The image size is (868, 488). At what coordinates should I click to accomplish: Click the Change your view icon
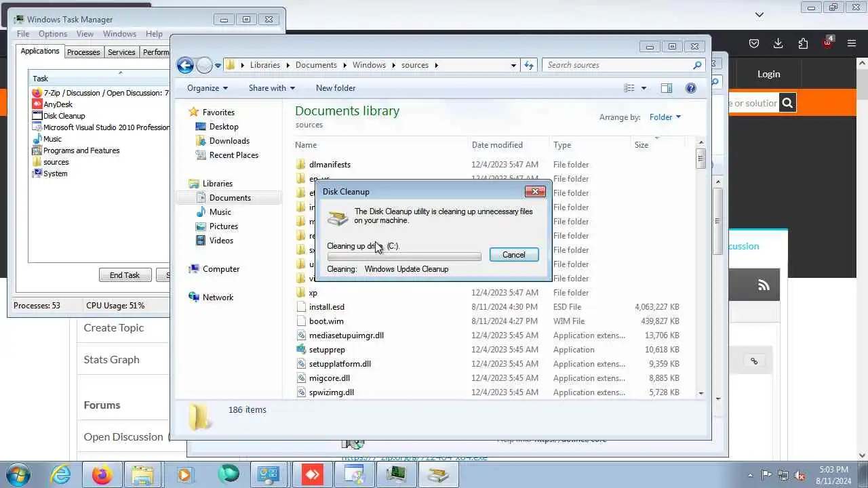click(x=629, y=88)
